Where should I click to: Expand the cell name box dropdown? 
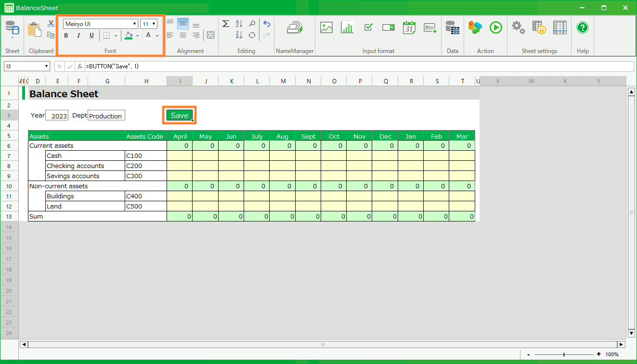point(47,66)
